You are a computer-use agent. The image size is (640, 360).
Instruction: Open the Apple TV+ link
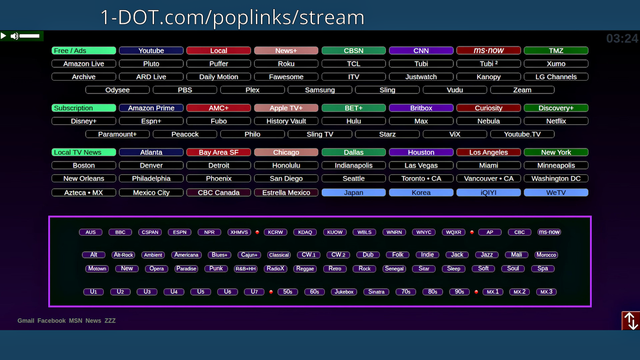coord(286,108)
